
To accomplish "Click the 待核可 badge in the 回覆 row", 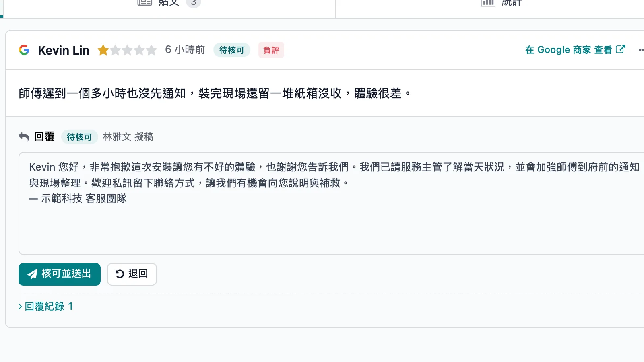I will pos(79,137).
